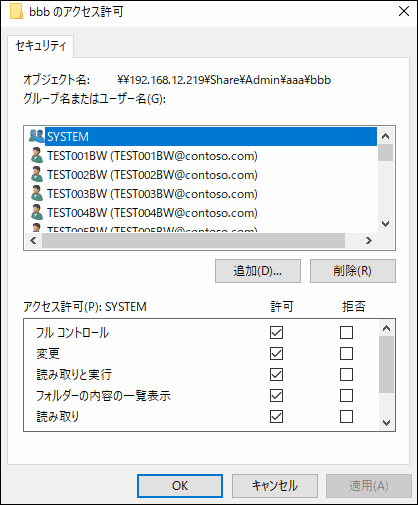Confirm with the OK button
Viewport: 418px width, 505px height.
[180, 486]
